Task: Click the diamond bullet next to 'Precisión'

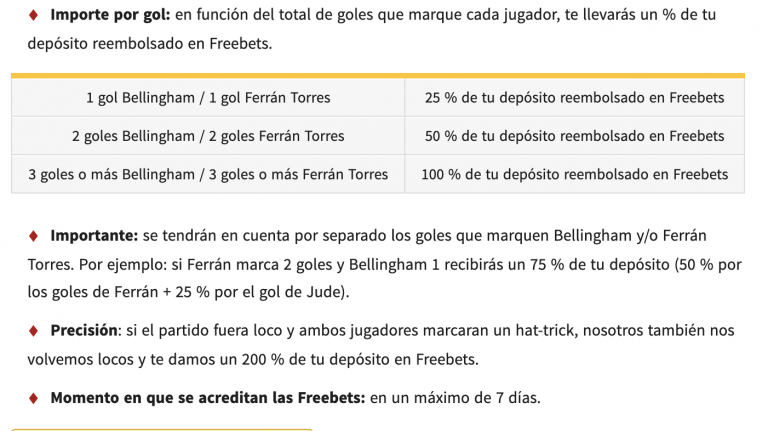Action: click(32, 330)
